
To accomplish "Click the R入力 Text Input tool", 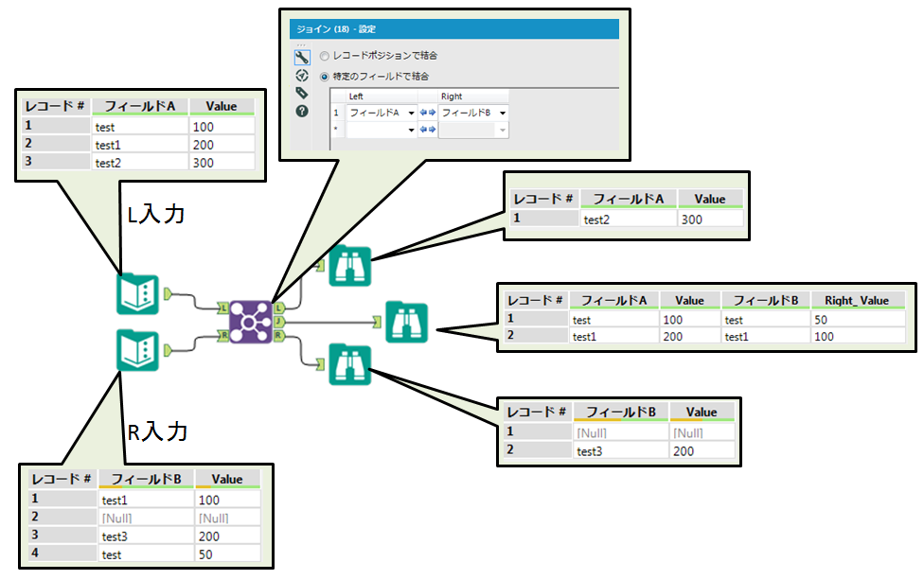I will coord(137,350).
